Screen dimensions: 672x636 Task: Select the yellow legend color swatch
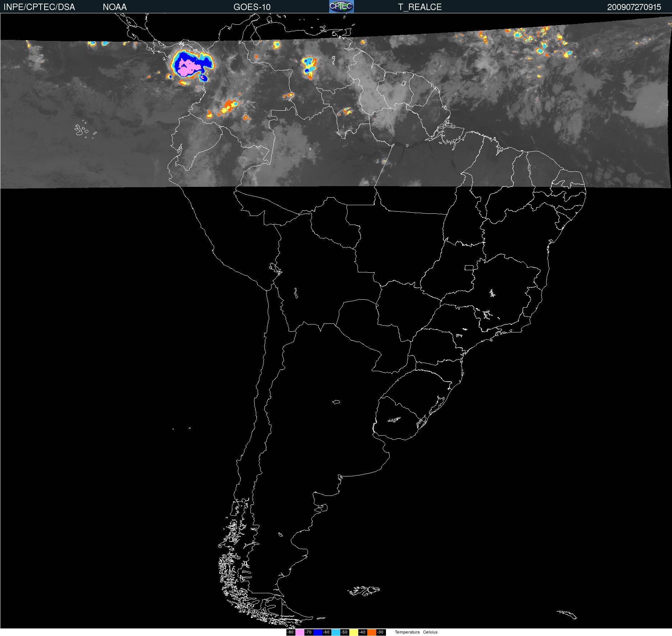tap(354, 632)
